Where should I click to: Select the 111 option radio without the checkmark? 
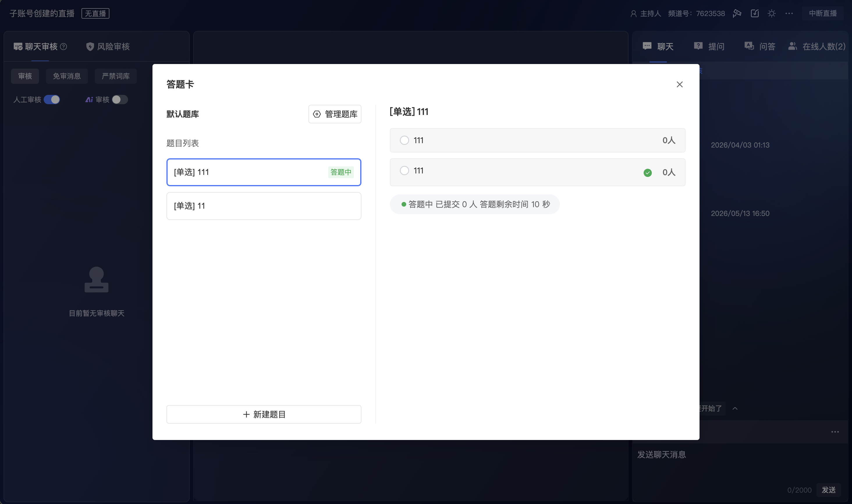click(404, 140)
